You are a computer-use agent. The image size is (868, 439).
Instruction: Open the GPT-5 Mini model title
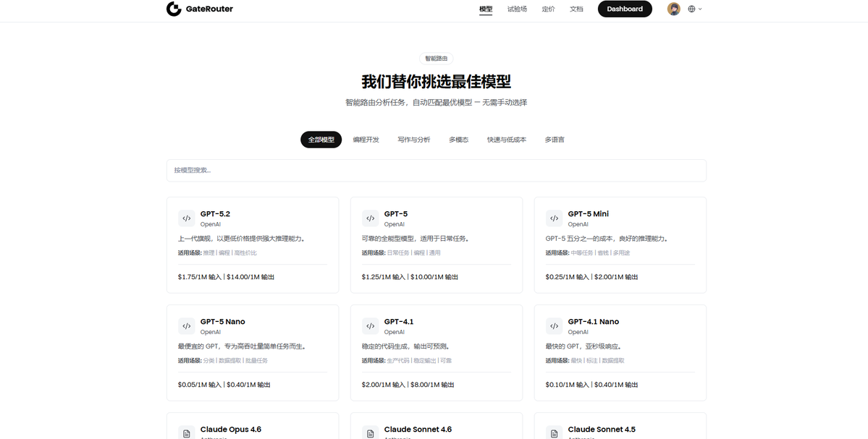588,214
